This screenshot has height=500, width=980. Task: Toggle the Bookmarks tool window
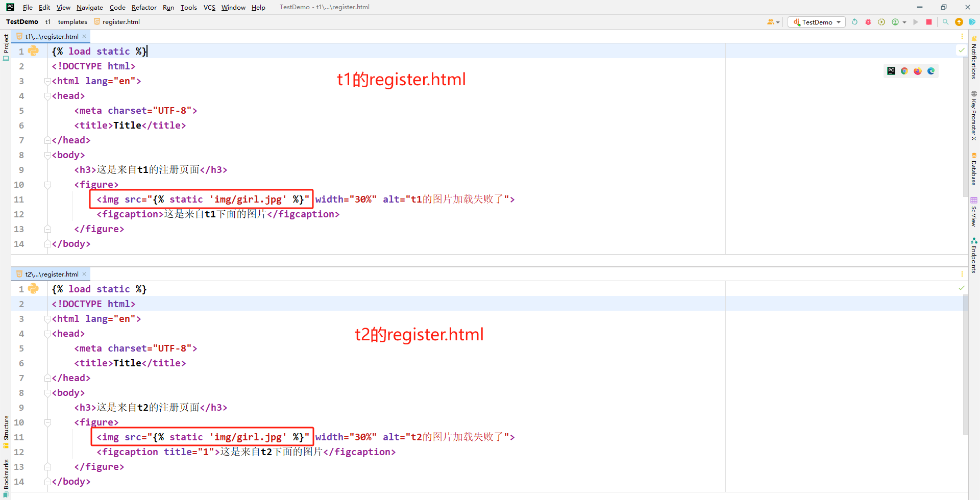[x=6, y=478]
